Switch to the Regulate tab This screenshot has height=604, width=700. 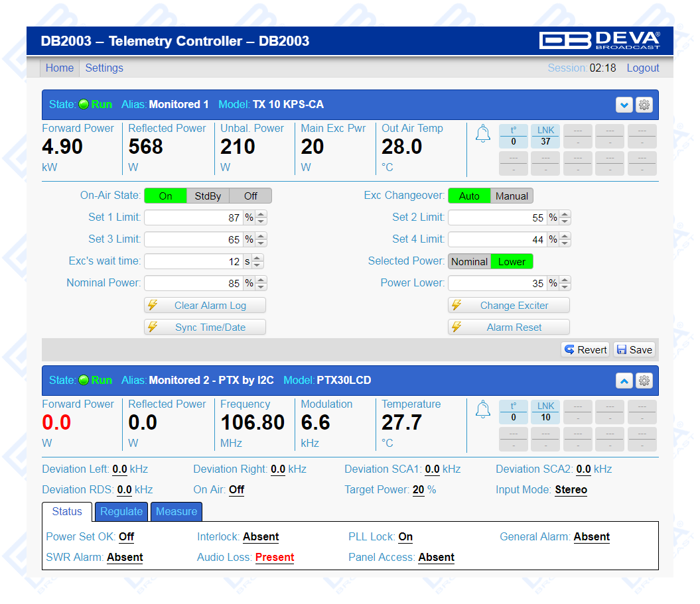(121, 512)
